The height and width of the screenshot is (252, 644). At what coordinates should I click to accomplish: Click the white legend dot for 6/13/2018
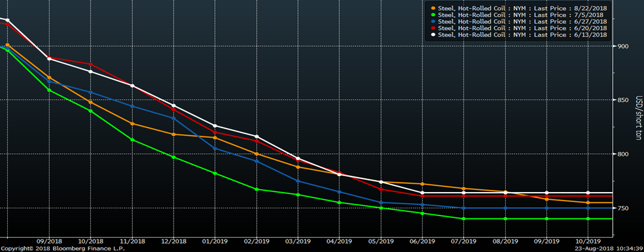(433, 35)
